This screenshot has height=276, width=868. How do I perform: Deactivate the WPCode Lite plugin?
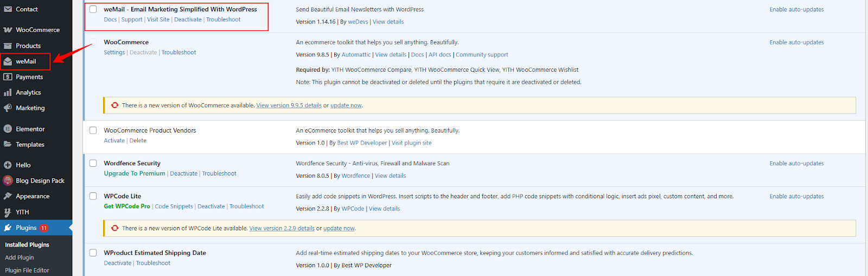pos(211,206)
